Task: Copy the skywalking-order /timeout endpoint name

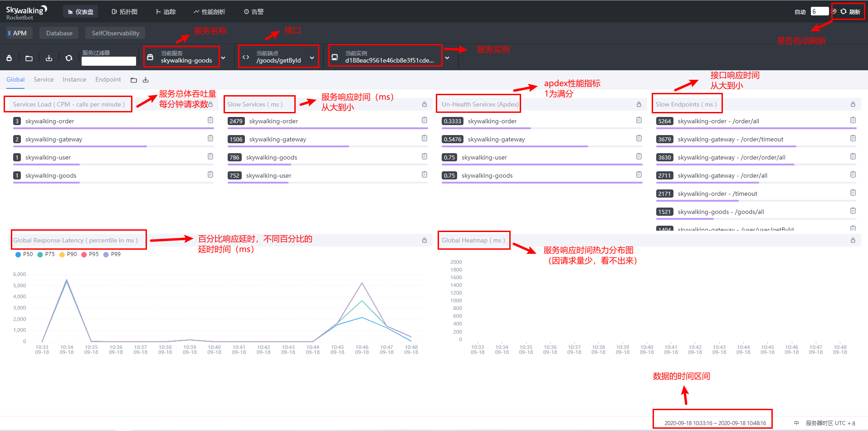Action: coord(853,193)
